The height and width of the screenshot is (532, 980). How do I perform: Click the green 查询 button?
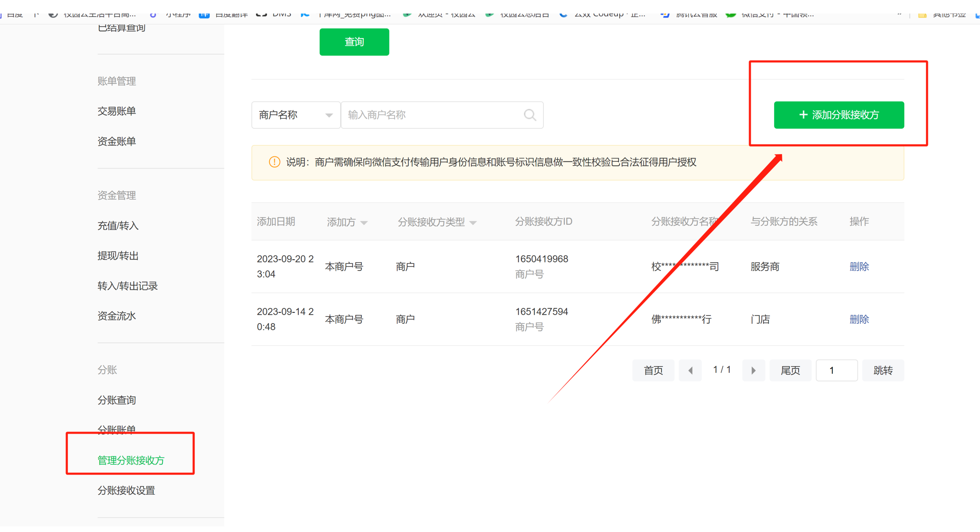click(354, 42)
